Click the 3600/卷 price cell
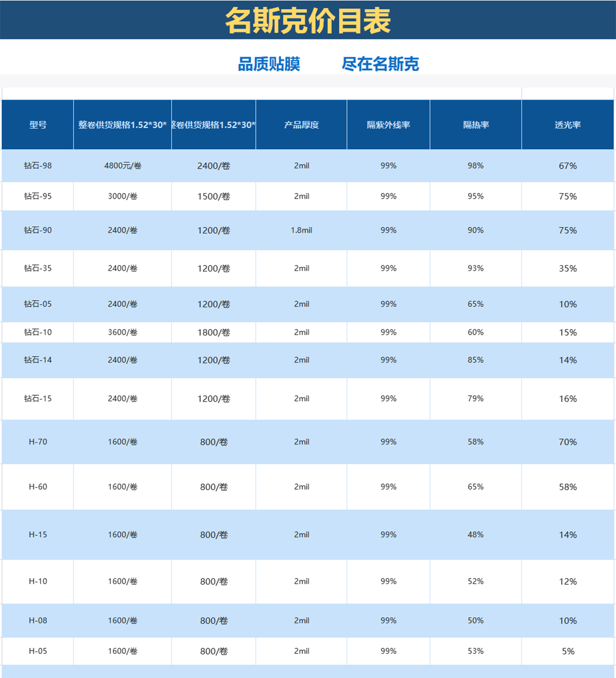This screenshot has height=678, width=616. 123,333
